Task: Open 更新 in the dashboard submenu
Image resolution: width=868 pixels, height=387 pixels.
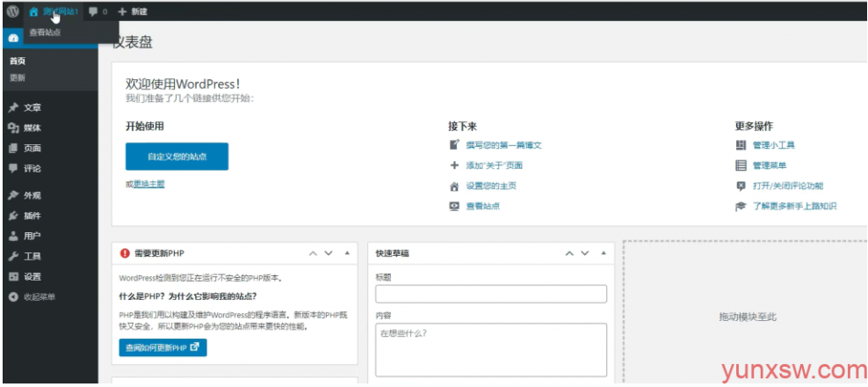Action: (18, 77)
